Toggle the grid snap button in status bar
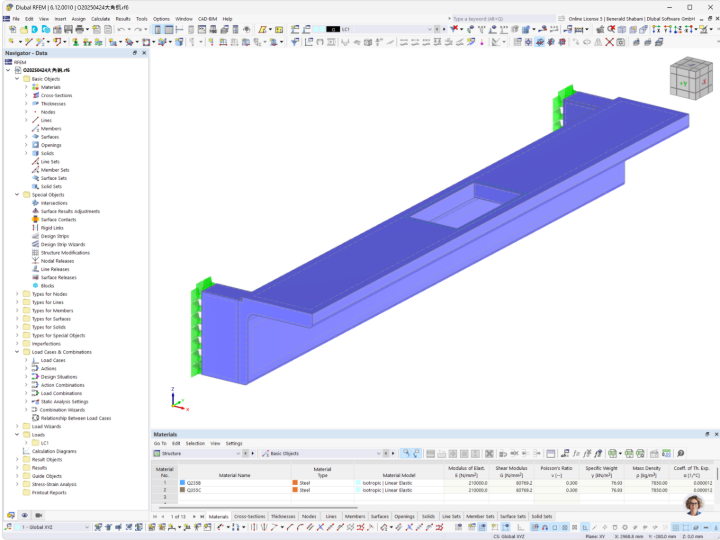Viewport: 720px width, 540px height. click(535, 527)
